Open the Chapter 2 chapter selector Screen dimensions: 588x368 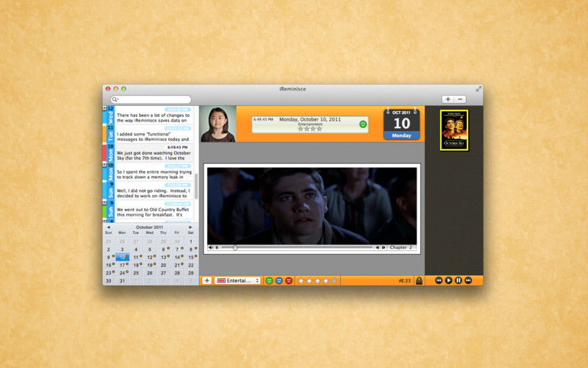401,247
